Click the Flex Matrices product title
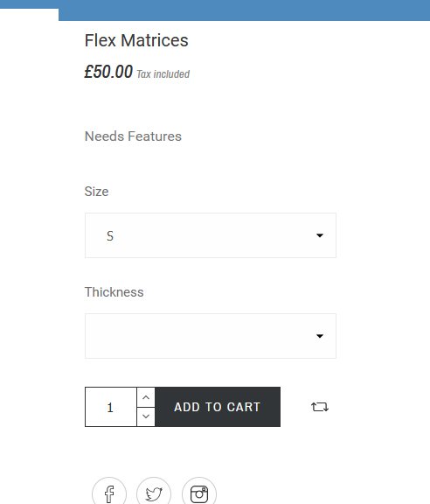Image resolution: width=430 pixels, height=504 pixels. 136,40
